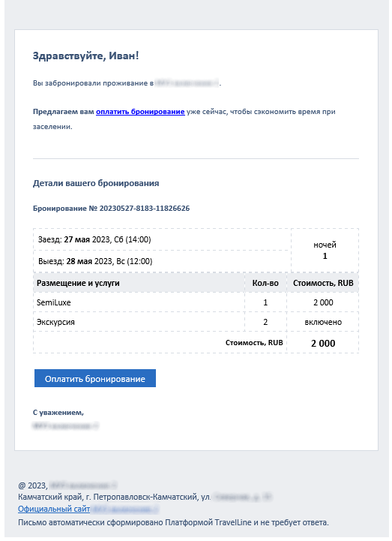The image size is (392, 541).
Task: Select the SemiLuxe room row
Action: coord(196,302)
